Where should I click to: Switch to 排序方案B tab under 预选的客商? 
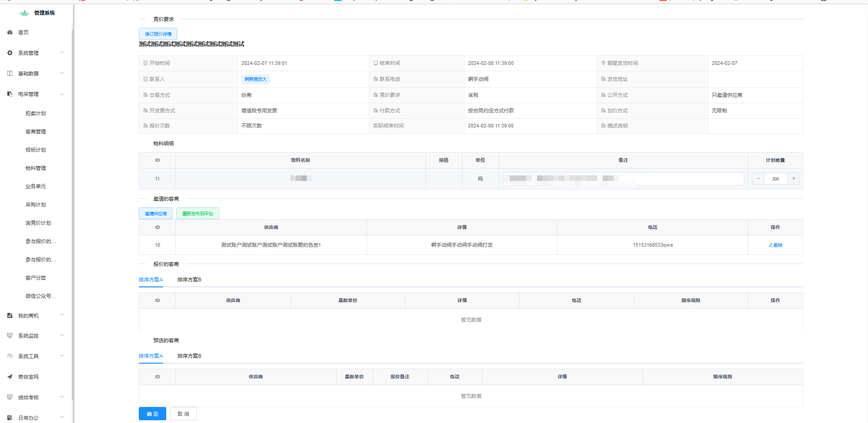189,356
